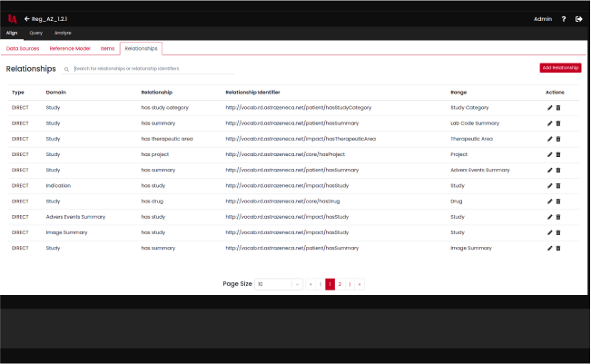Switch to the Query section
Image resolution: width=591 pixels, height=364 pixels.
35,33
